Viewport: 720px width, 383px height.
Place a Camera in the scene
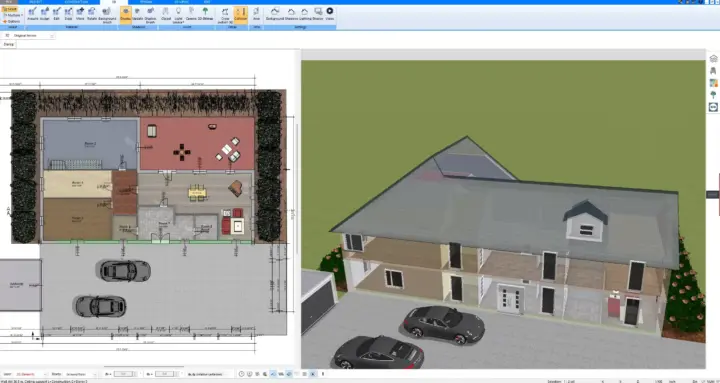pos(191,14)
